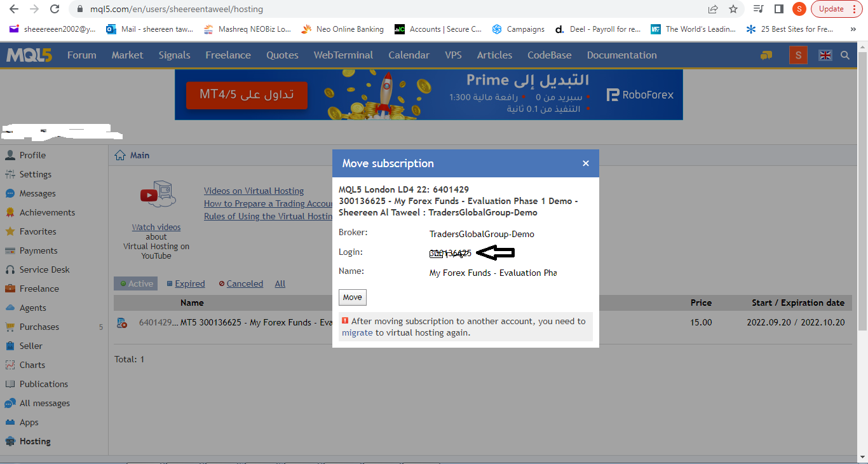The width and height of the screenshot is (868, 464).
Task: Open Achievements in sidebar
Action: pos(47,212)
